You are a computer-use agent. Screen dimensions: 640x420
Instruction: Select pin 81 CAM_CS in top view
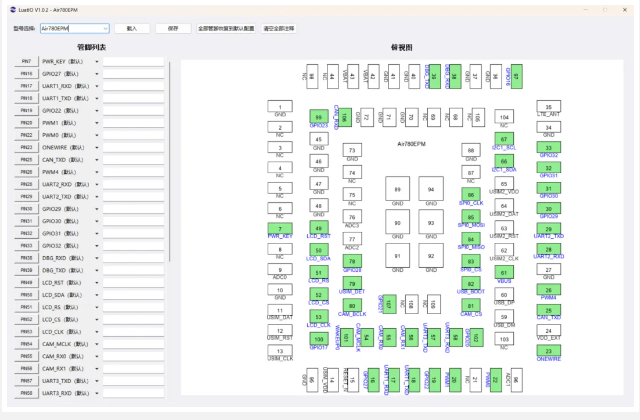pos(471,305)
